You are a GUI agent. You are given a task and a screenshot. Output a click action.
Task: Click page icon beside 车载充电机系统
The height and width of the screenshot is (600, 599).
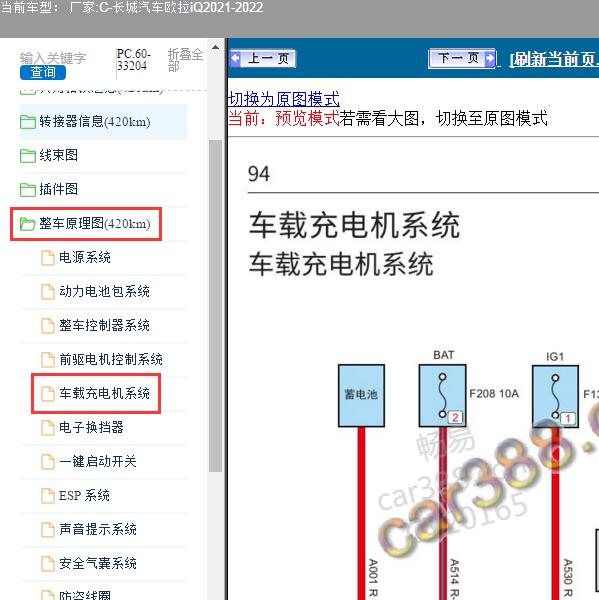tap(47, 394)
